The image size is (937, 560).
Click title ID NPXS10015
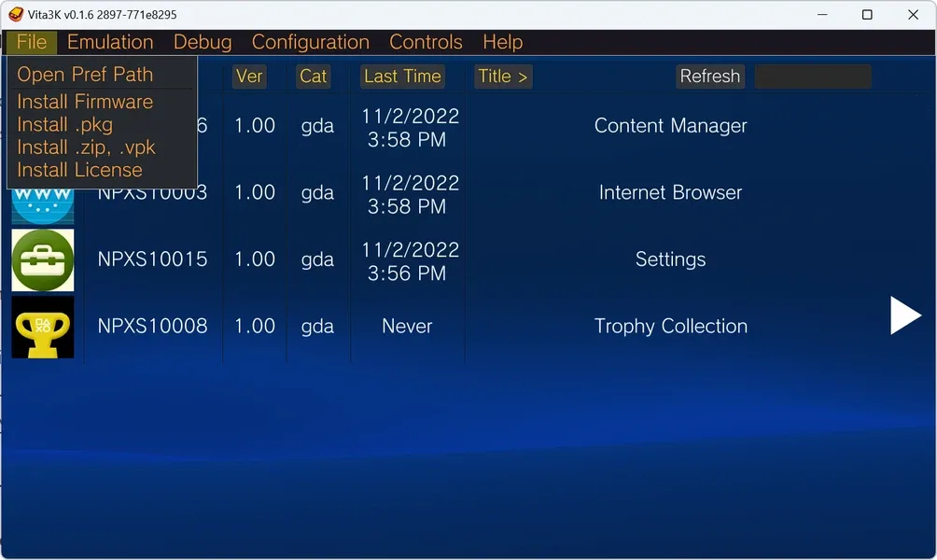point(152,259)
